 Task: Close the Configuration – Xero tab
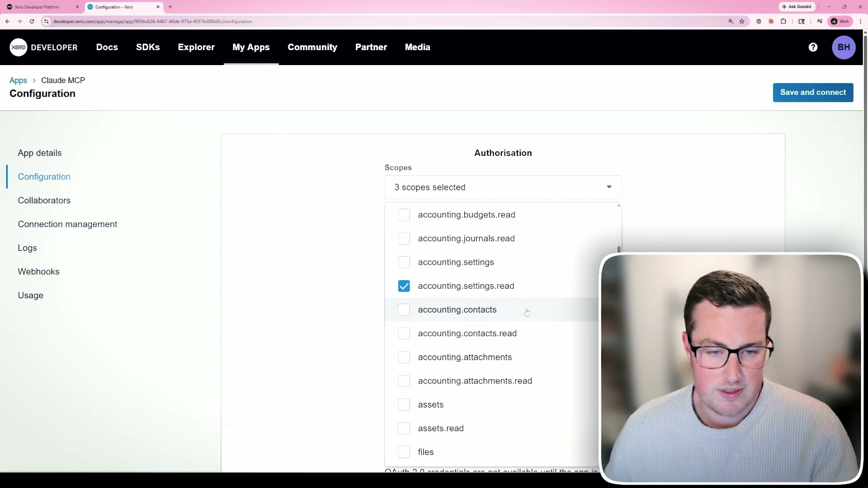pyautogui.click(x=158, y=7)
